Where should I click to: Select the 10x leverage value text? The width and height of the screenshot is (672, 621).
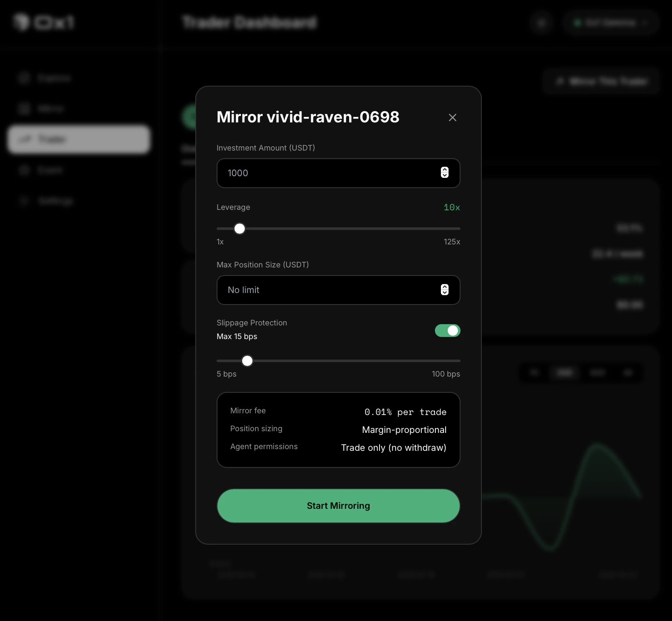452,207
